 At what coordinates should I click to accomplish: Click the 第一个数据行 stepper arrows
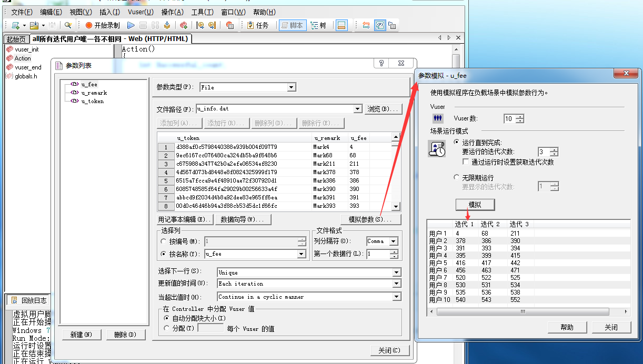[x=394, y=254]
